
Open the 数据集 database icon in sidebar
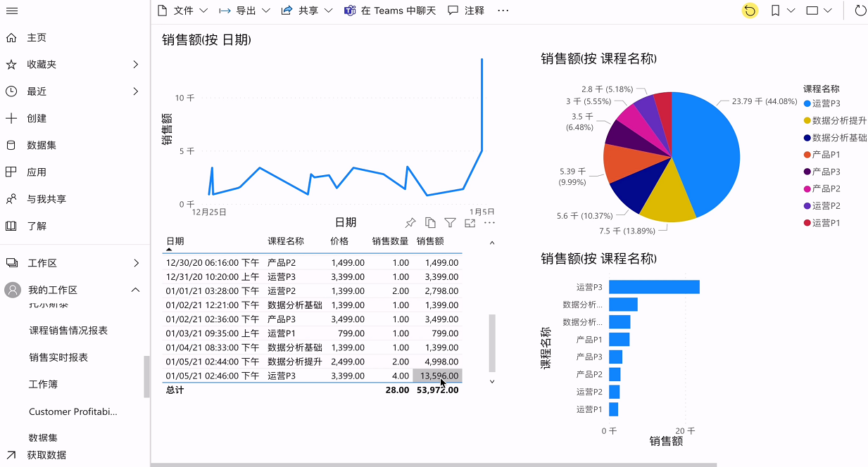tap(11, 146)
